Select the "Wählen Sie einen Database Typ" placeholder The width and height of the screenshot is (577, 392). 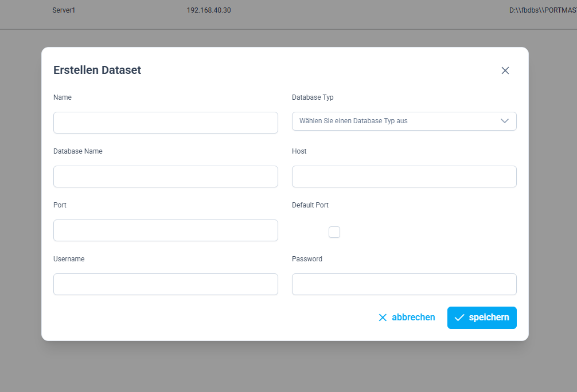(x=353, y=121)
